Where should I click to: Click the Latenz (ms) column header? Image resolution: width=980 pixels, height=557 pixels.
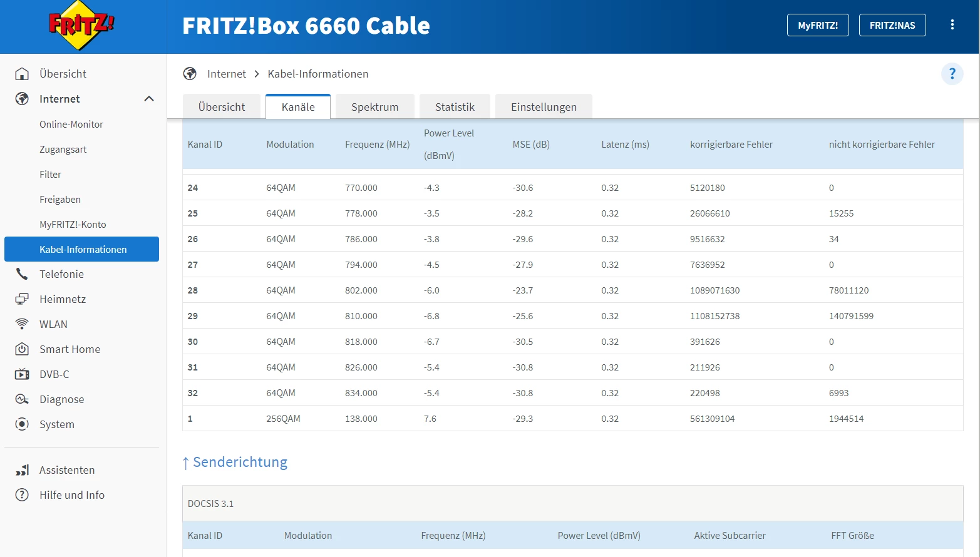point(626,145)
